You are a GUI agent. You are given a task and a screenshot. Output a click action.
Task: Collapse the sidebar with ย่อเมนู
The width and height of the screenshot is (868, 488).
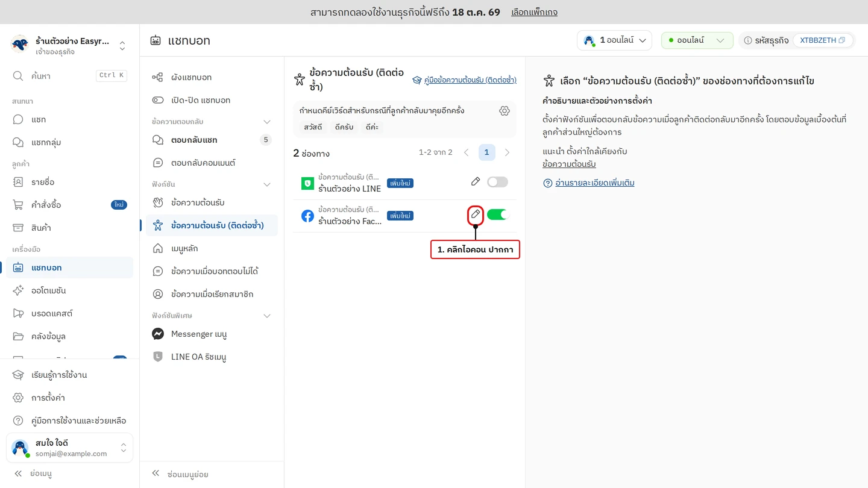pyautogui.click(x=34, y=474)
